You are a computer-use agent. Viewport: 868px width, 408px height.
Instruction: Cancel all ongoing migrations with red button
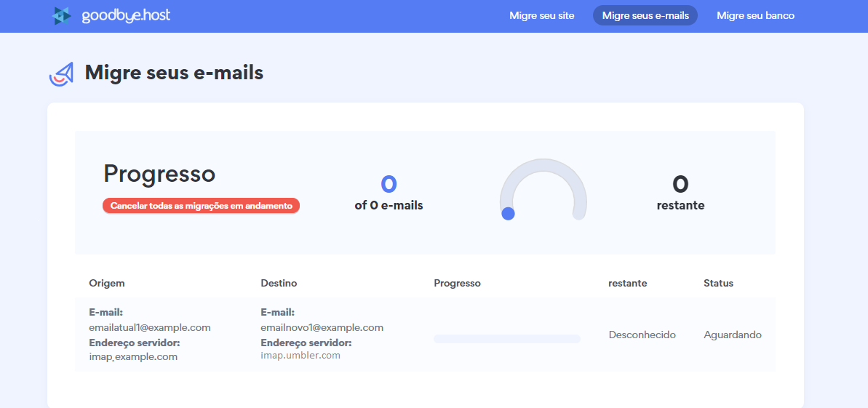[x=201, y=206]
